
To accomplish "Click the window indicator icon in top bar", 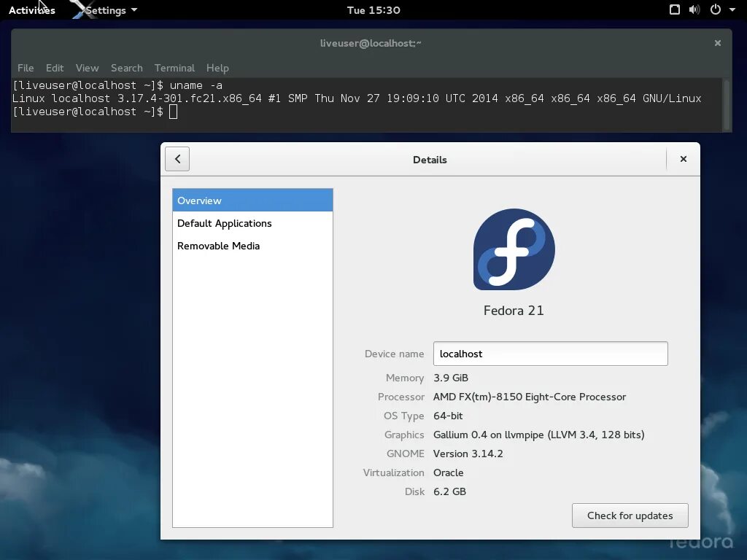I will pos(675,9).
